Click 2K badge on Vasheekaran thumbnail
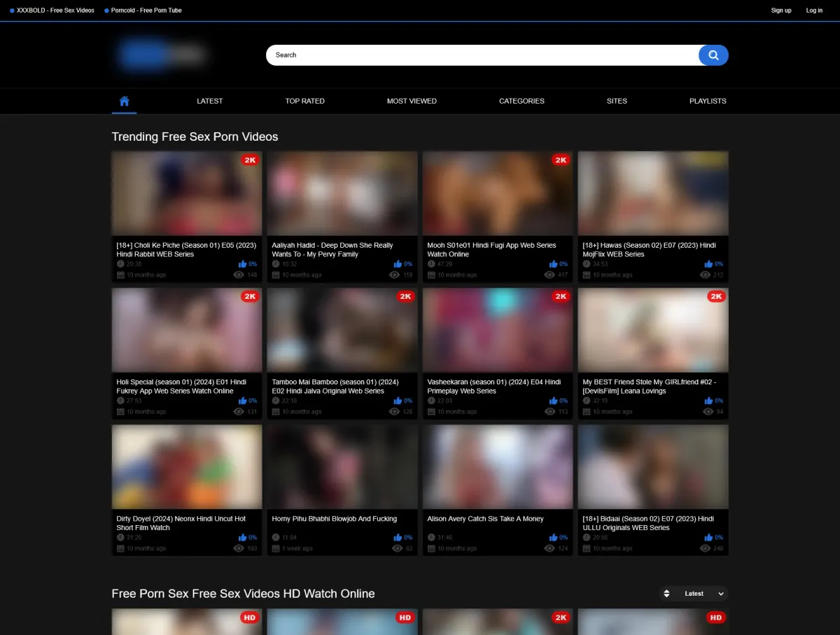Screen dimensions: 840x635 pyautogui.click(x=560, y=297)
